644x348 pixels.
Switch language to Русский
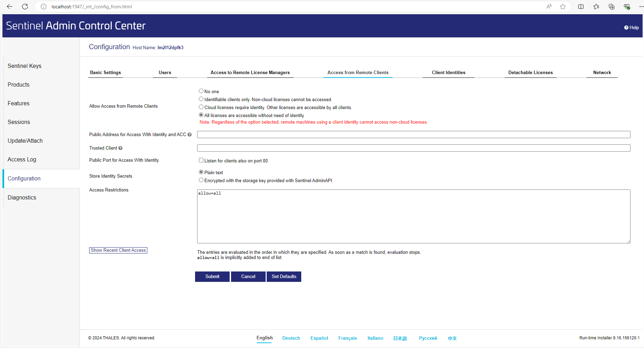click(428, 338)
